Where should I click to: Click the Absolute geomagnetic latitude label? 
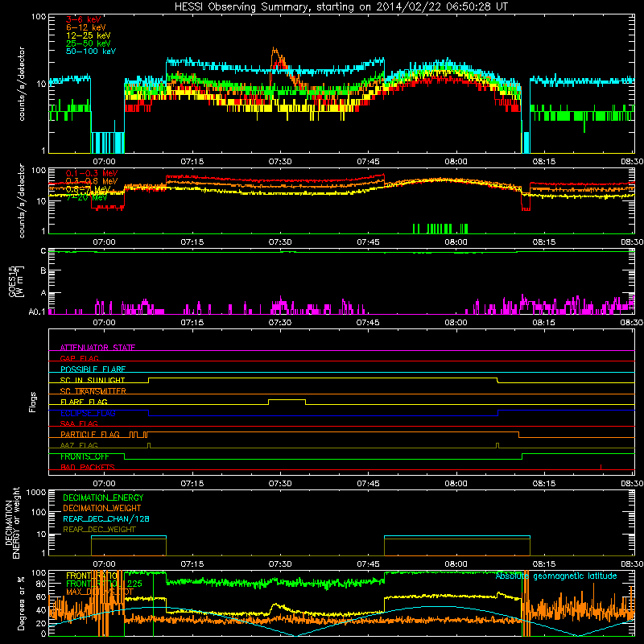(x=556, y=576)
